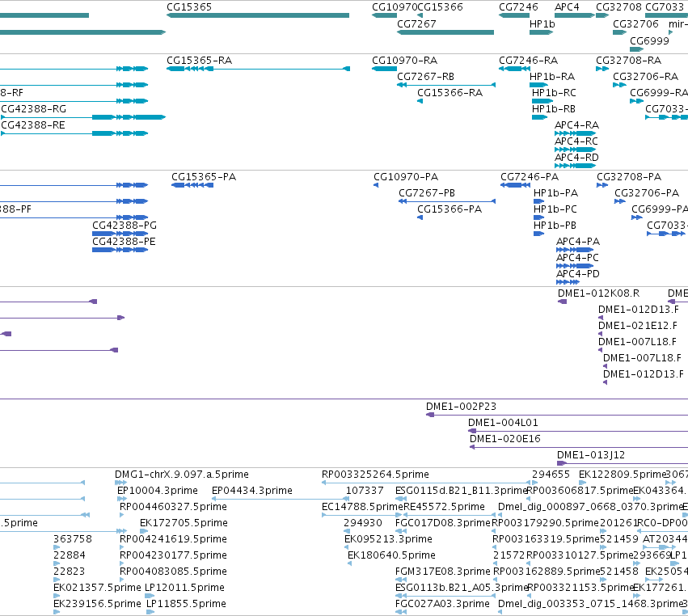688x616 pixels.
Task: Select protein CG32706-PA
Action: [x=647, y=193]
